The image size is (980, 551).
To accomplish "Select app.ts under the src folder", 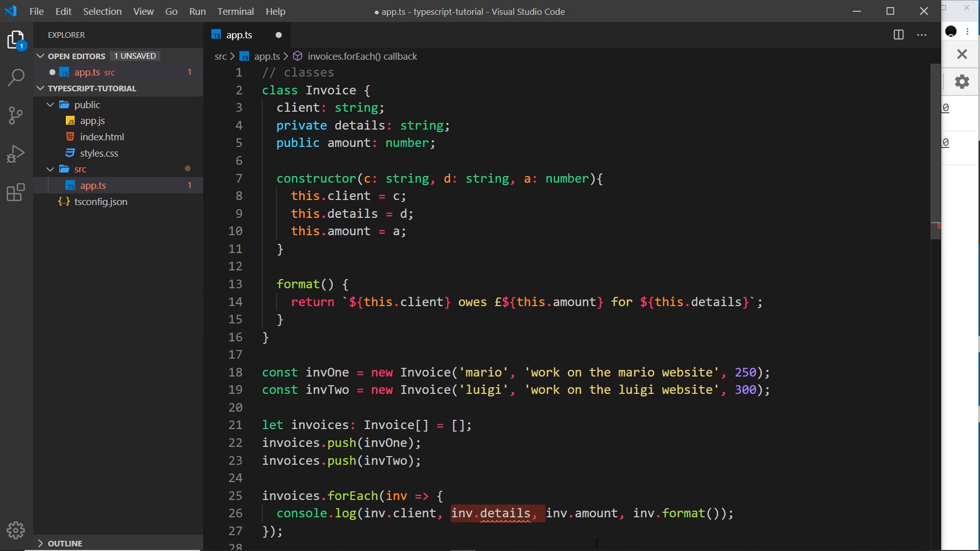I will coord(118,185).
